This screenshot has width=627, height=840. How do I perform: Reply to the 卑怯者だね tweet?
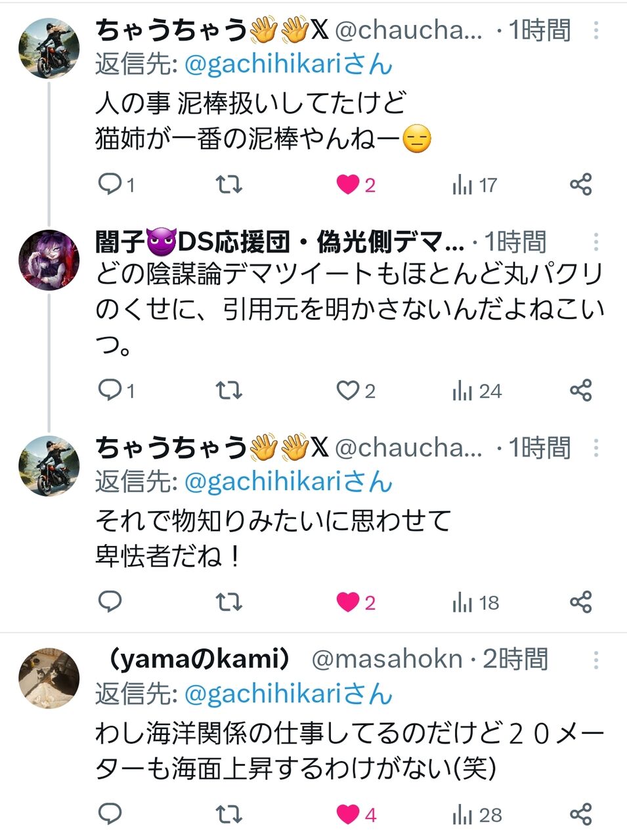(x=110, y=601)
